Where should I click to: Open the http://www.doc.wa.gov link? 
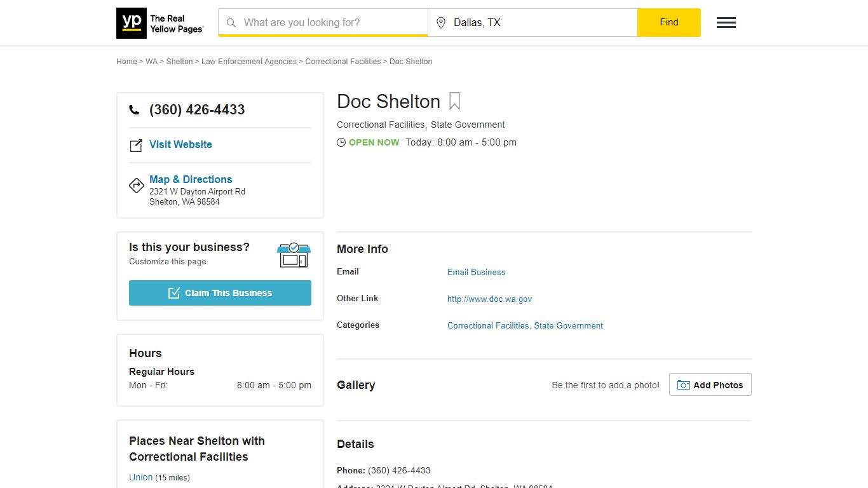point(489,299)
